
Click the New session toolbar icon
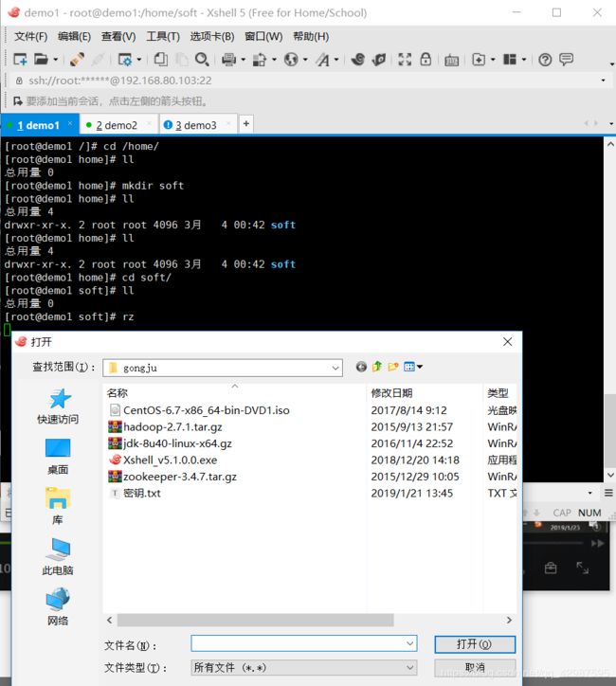click(20, 59)
